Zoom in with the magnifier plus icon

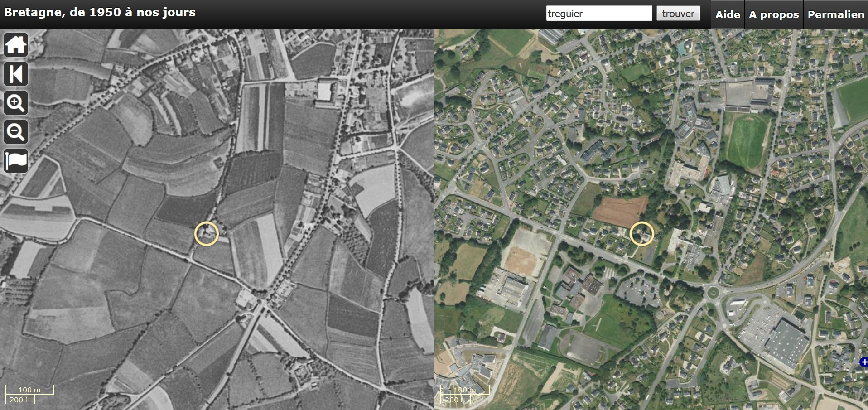[x=16, y=103]
